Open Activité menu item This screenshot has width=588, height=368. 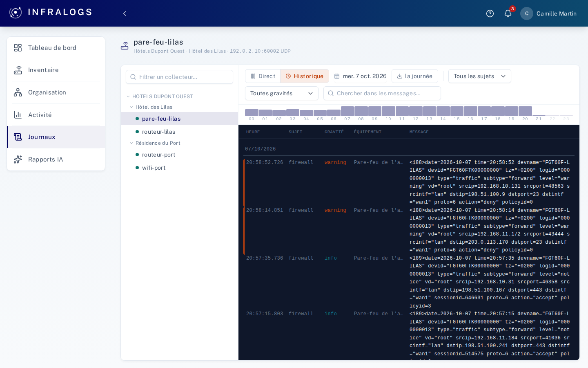[x=56, y=115]
